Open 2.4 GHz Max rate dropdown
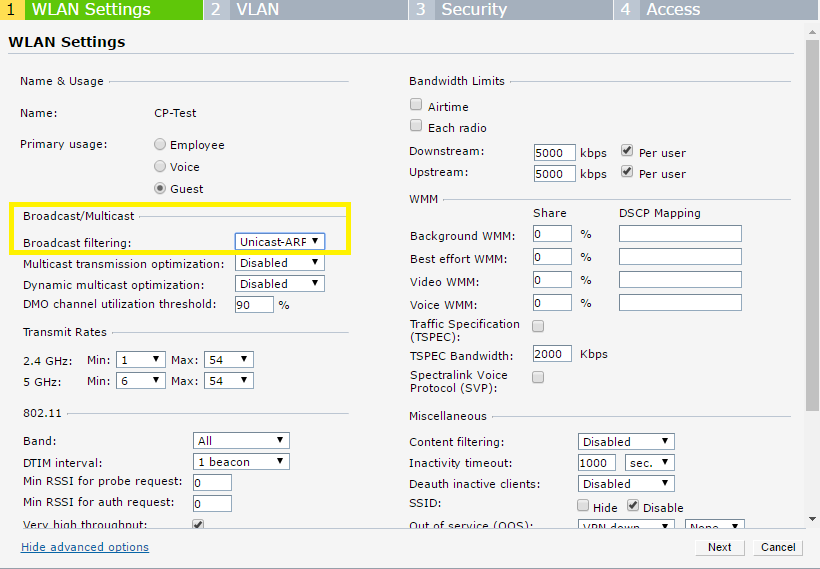This screenshot has height=569, width=820. coord(229,360)
